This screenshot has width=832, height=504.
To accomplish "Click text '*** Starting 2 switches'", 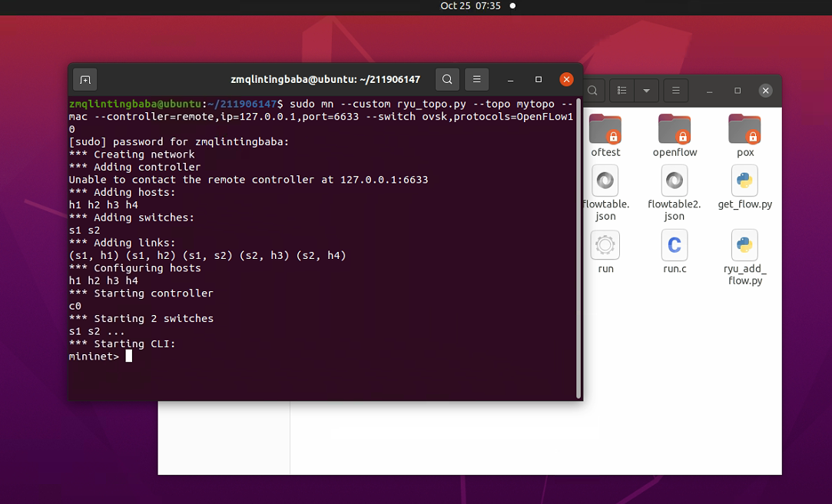I will pos(141,319).
